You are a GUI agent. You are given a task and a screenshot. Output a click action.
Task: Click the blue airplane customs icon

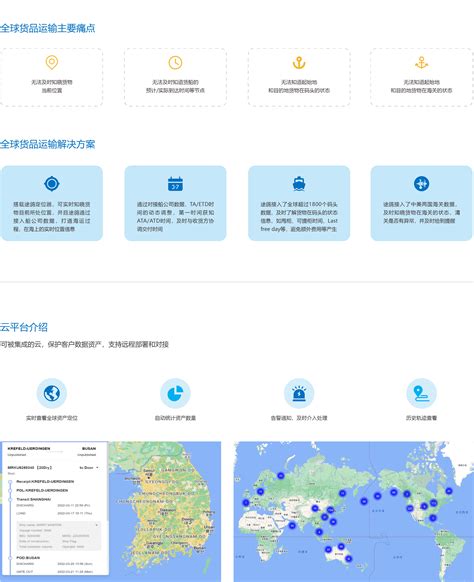click(x=421, y=183)
